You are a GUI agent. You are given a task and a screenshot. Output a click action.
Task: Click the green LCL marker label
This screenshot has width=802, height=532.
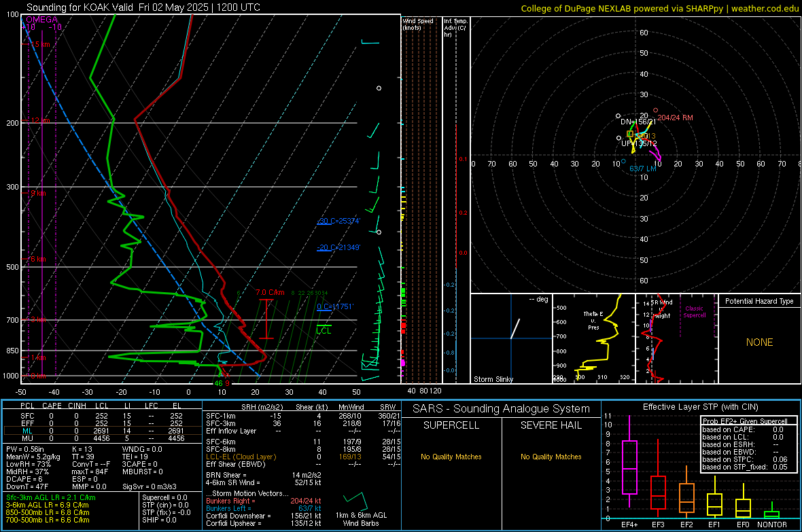(x=324, y=331)
